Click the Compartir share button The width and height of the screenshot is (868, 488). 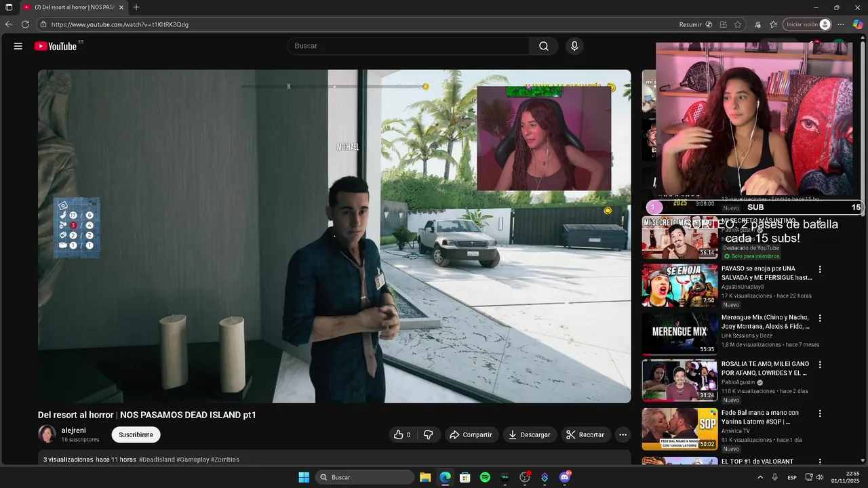(471, 434)
